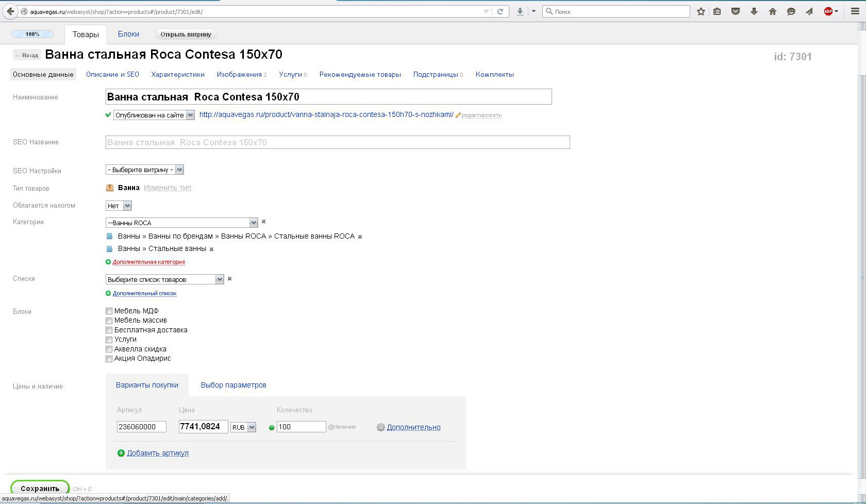Screen dimensions: 866x504
Task: Remove the product list selector
Action: (229, 279)
